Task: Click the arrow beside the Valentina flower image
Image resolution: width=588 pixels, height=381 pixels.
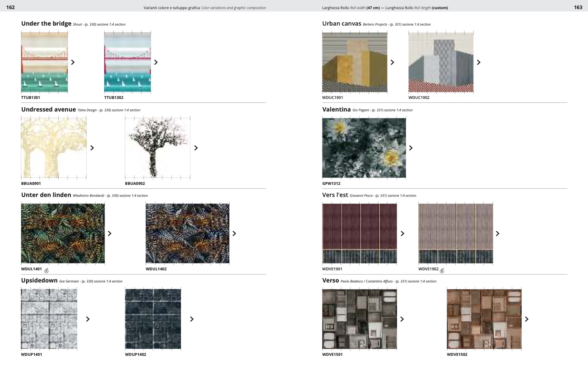Action: [411, 148]
